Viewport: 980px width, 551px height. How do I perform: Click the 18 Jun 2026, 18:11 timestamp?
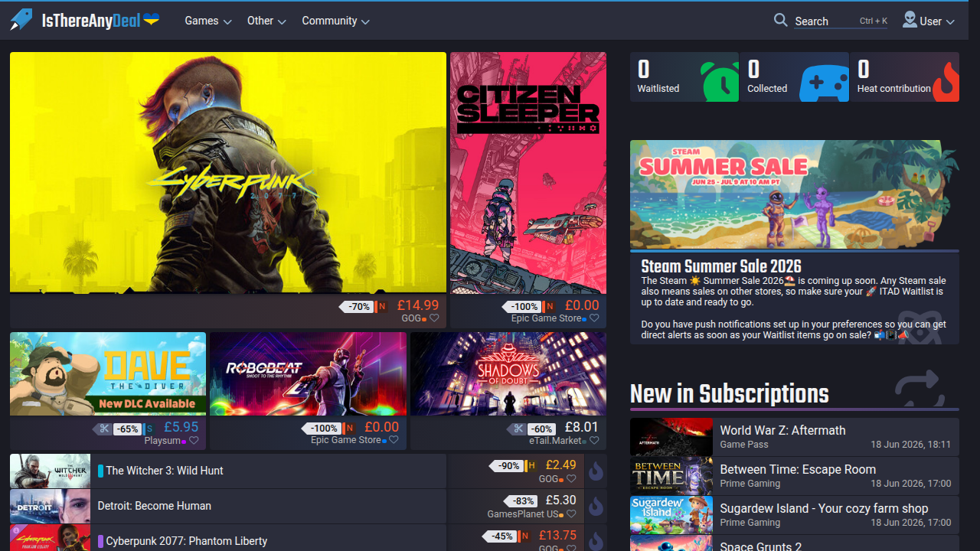coord(910,445)
